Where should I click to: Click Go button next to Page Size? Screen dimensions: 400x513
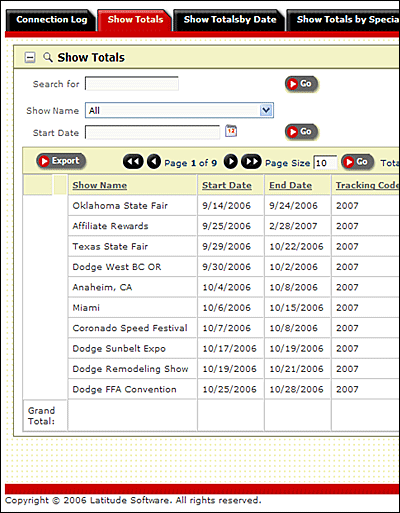coord(358,162)
